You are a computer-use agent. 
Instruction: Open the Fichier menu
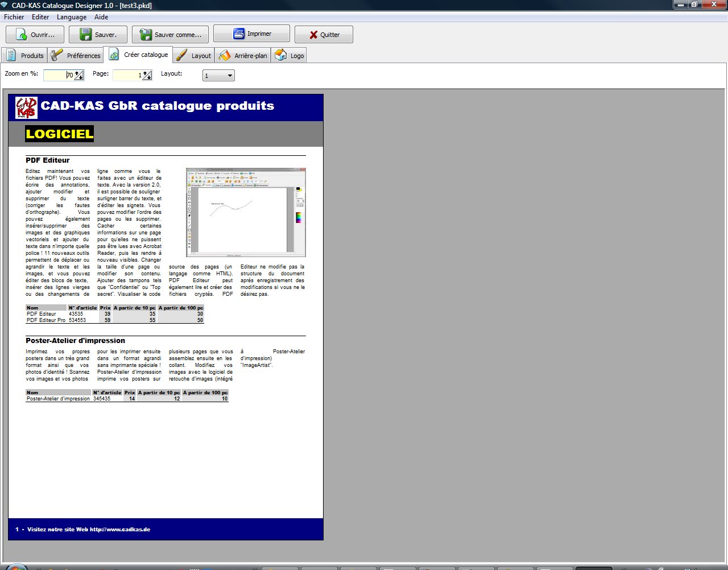14,17
